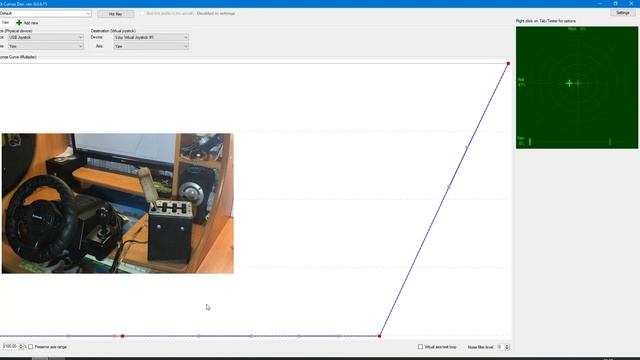Toggle the bind-profile-to-aircraft checkbox
The image size is (640, 360).
pyautogui.click(x=142, y=13)
